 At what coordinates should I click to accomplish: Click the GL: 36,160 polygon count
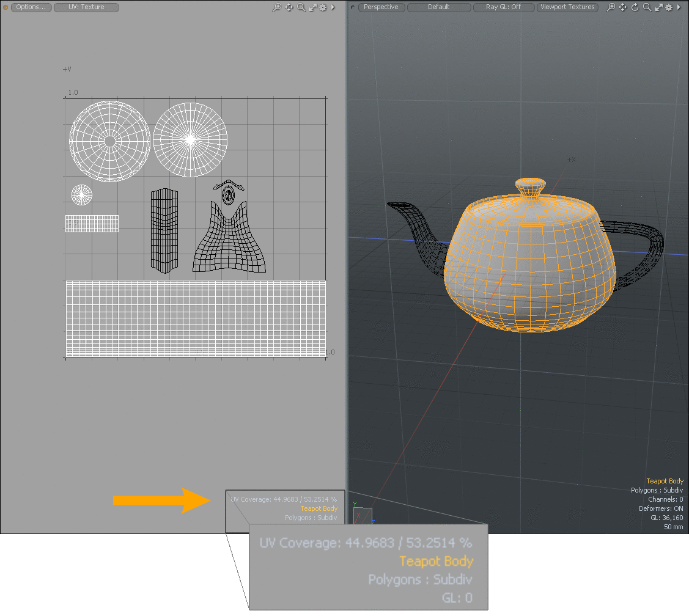click(666, 518)
